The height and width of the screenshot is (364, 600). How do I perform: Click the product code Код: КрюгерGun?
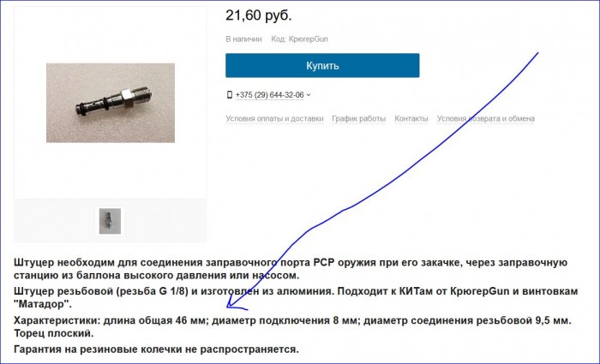click(x=300, y=39)
